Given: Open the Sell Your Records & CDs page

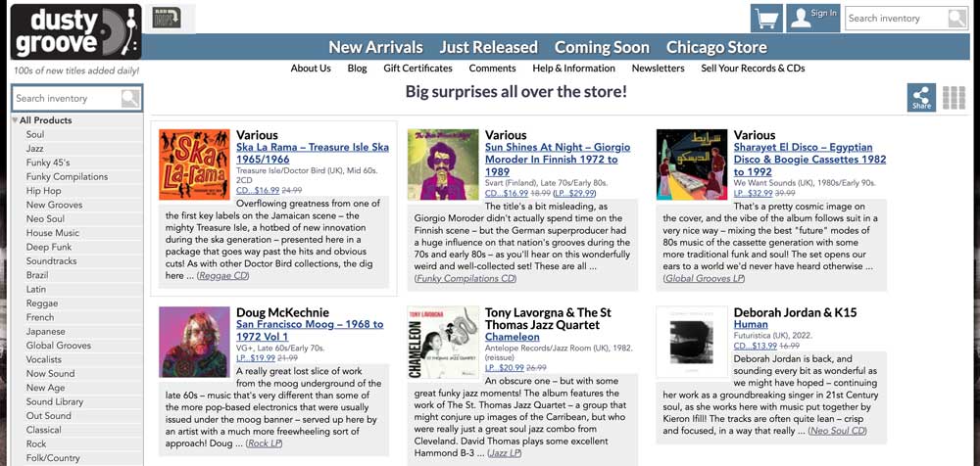Looking at the screenshot, I should point(753,69).
